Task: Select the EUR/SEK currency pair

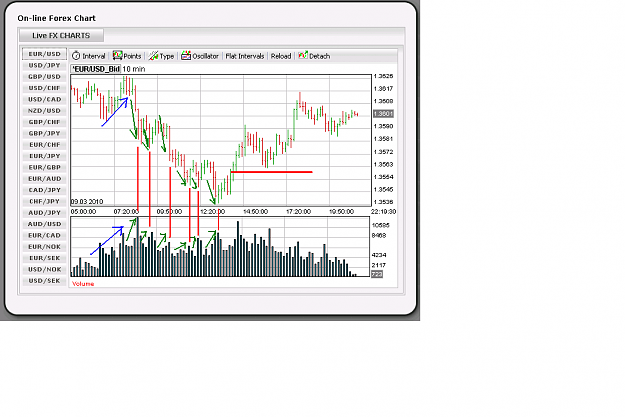Action: coord(45,258)
